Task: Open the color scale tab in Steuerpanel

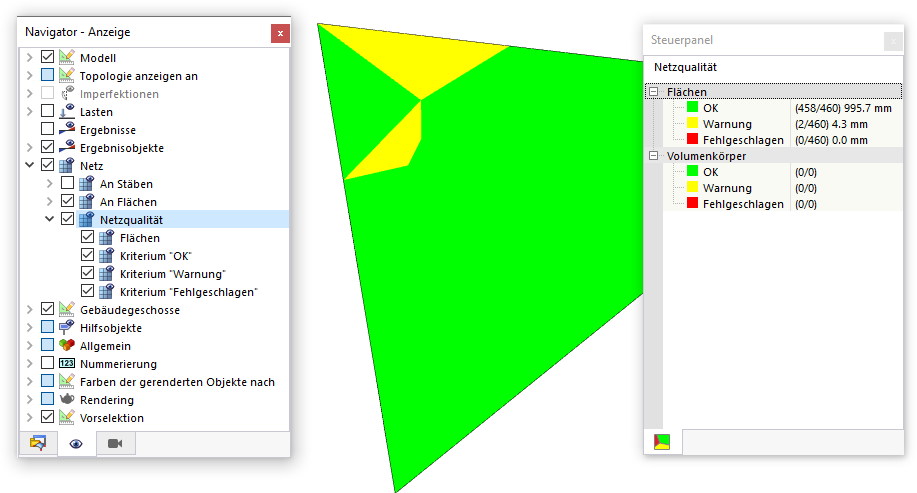Action: [x=662, y=442]
